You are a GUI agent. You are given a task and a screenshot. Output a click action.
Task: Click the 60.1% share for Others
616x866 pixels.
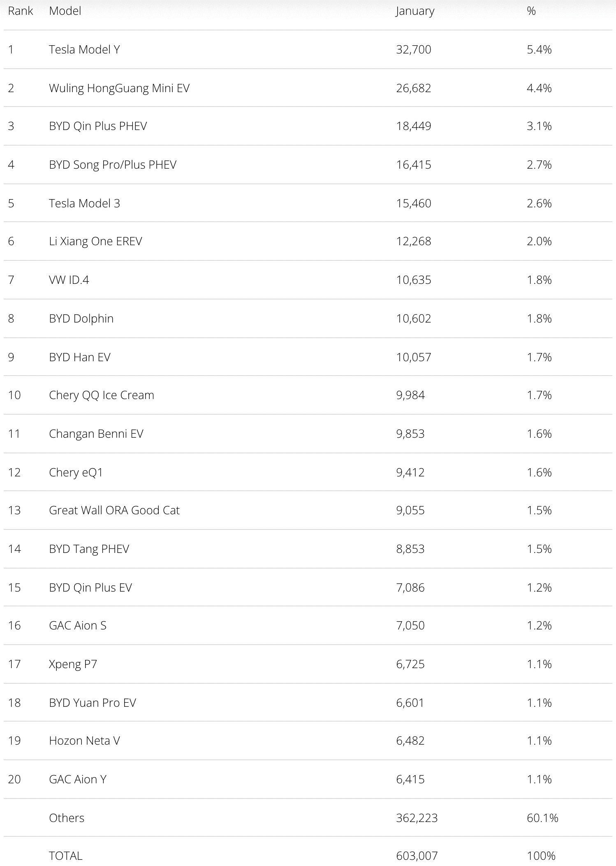point(542,818)
